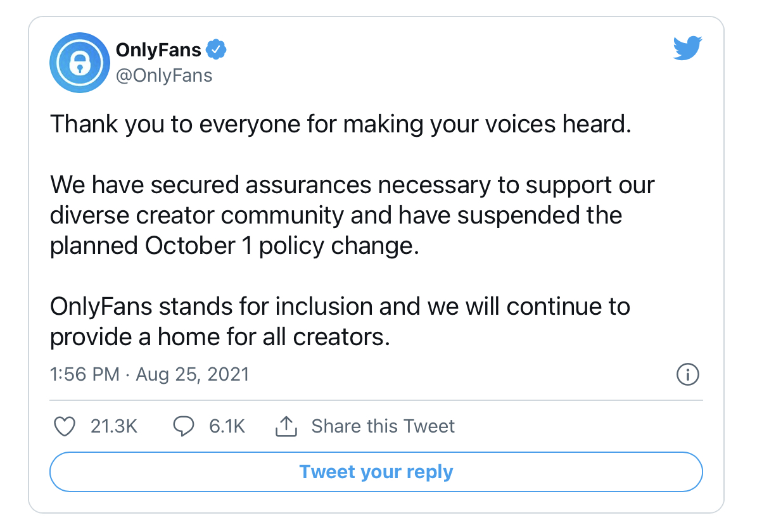769x532 pixels.
Task: Click the circled info icon
Action: pyautogui.click(x=688, y=374)
